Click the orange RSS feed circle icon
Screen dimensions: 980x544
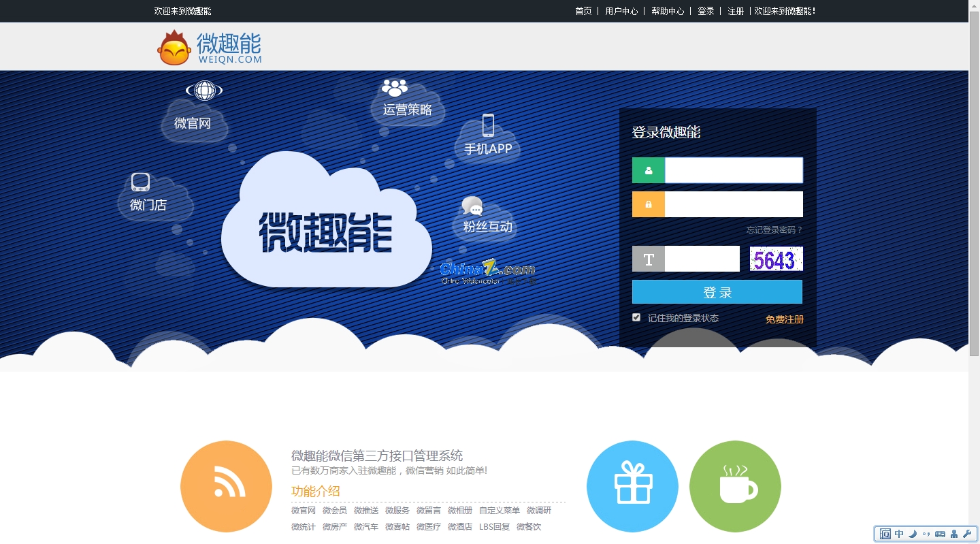tap(226, 486)
